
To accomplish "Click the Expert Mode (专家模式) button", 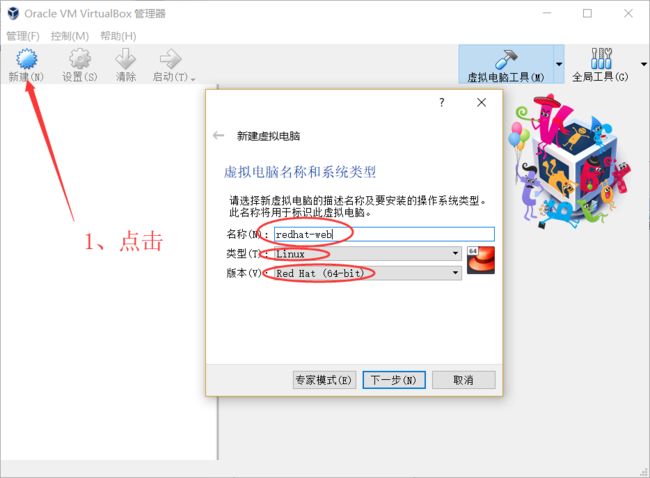I will click(324, 380).
